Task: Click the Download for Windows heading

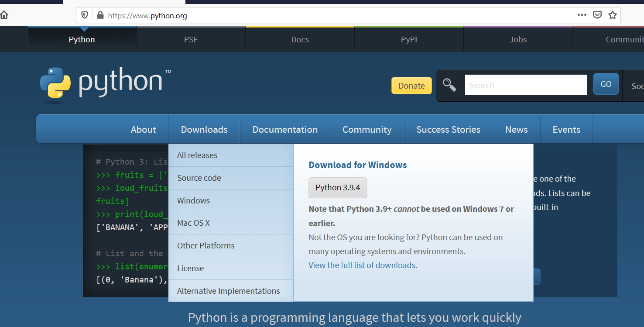Action: tap(358, 165)
